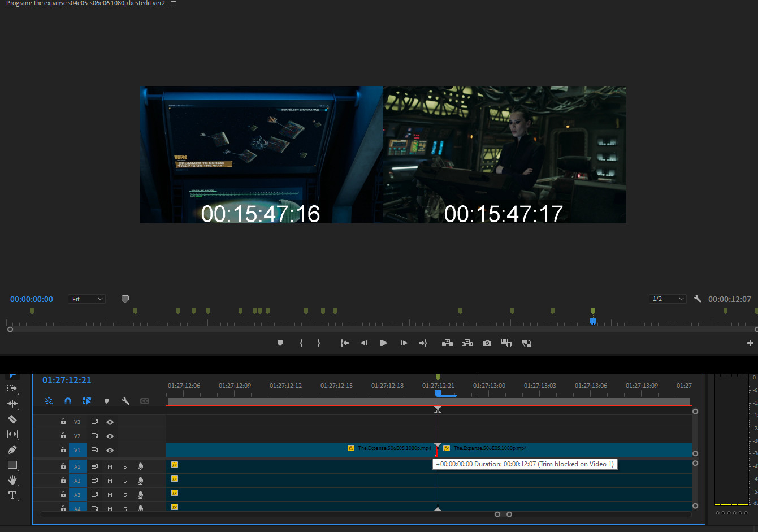Hide track V1 with eye icon

point(110,451)
